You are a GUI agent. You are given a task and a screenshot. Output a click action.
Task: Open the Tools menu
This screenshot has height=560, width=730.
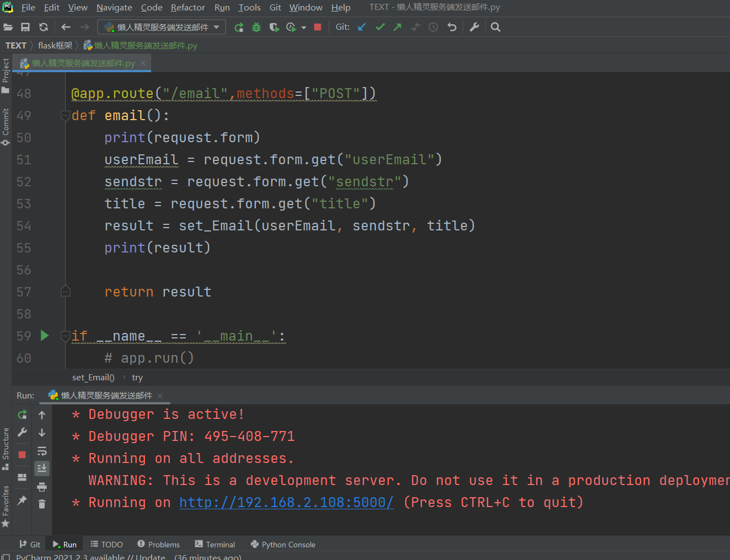(x=249, y=7)
